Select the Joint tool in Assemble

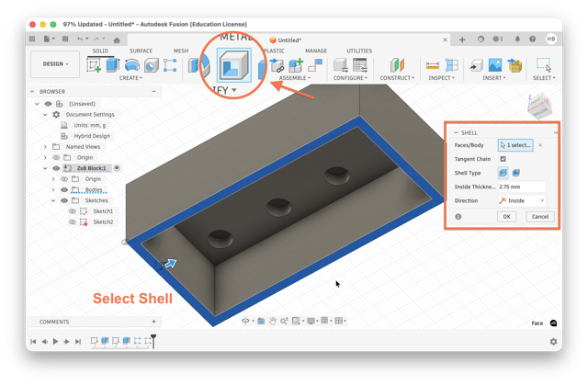coord(277,65)
